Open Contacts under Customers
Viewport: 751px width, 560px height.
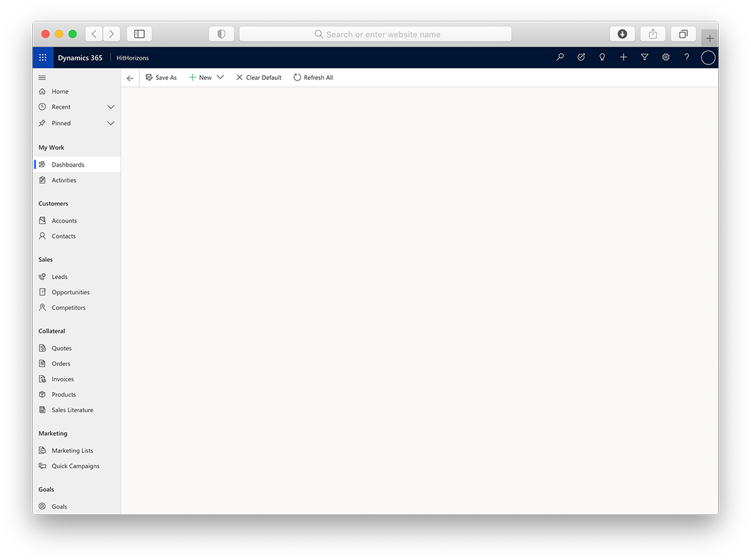click(x=76, y=236)
